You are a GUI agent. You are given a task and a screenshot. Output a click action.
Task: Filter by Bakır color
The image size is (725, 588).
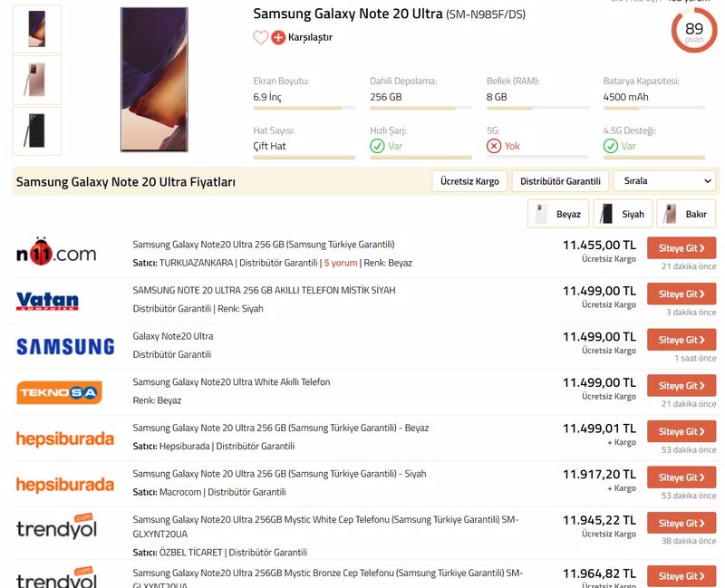click(686, 214)
